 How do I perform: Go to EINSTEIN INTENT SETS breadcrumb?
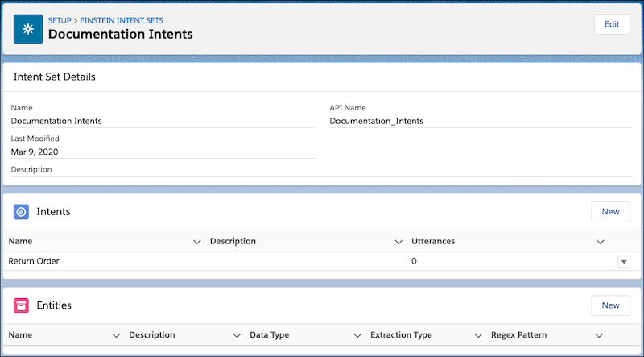(x=122, y=20)
